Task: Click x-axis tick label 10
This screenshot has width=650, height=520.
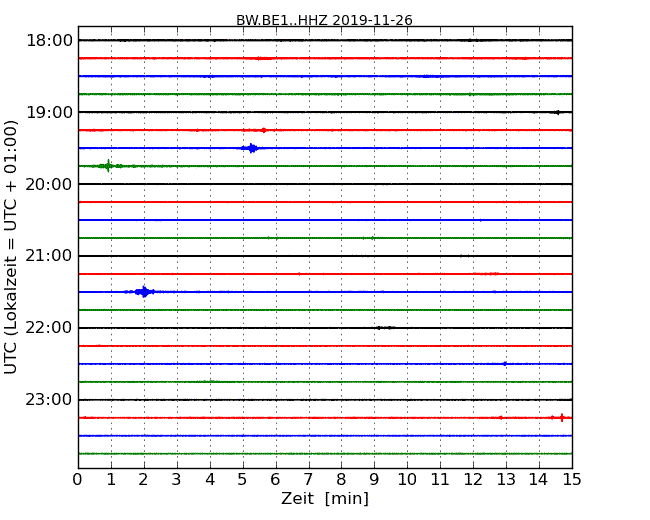Action: [407, 480]
